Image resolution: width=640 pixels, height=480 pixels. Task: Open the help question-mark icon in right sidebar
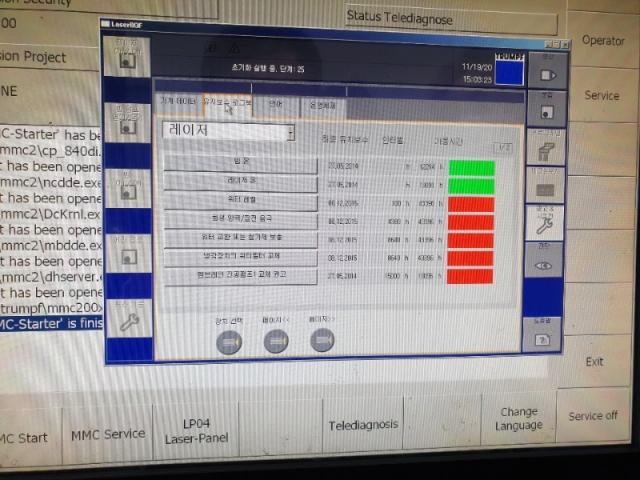[x=542, y=335]
